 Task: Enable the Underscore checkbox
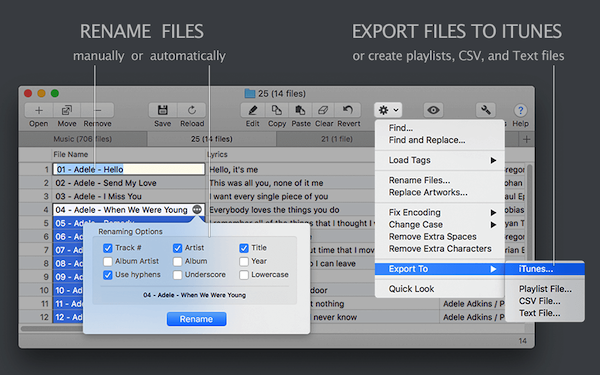[177, 275]
